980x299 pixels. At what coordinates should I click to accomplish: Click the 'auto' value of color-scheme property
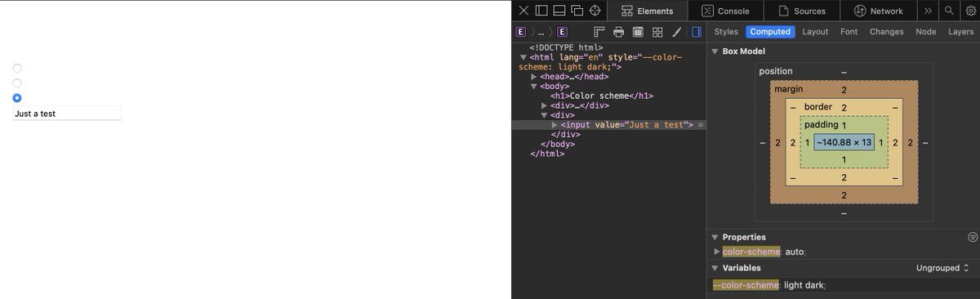coord(795,252)
